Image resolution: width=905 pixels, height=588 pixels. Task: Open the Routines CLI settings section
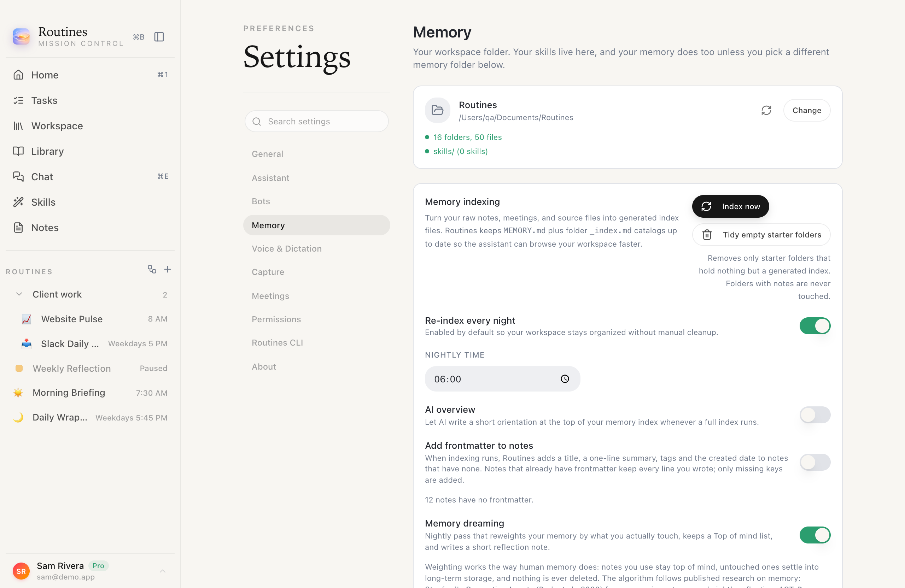(x=317, y=343)
